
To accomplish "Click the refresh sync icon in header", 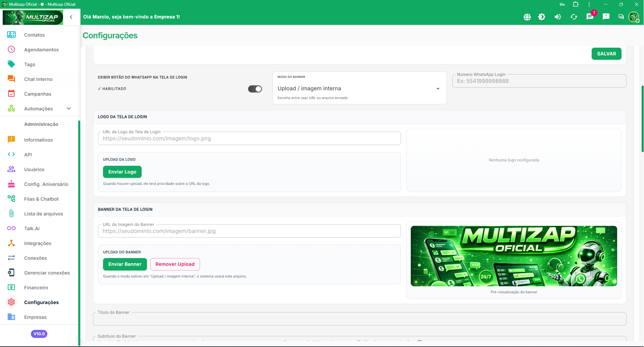I will coord(574,17).
